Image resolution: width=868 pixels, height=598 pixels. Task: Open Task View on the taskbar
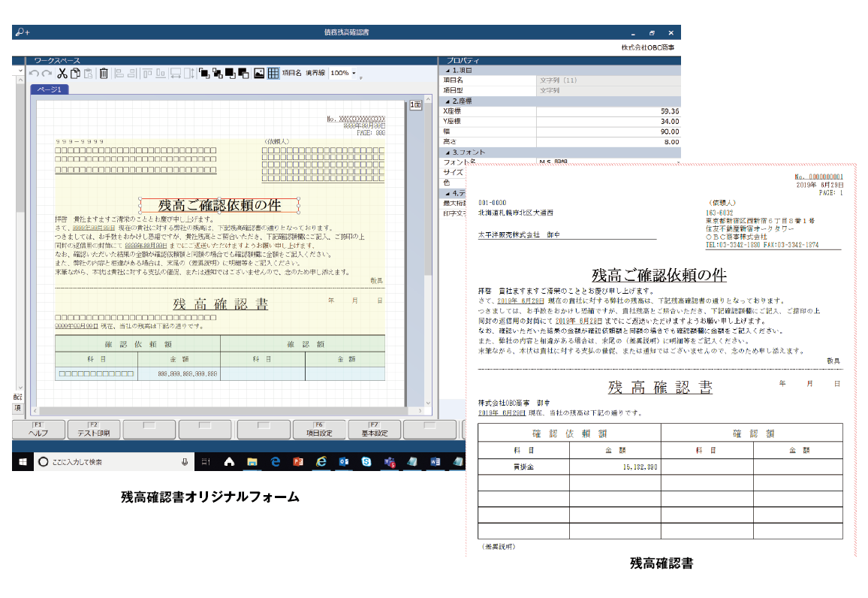206,461
